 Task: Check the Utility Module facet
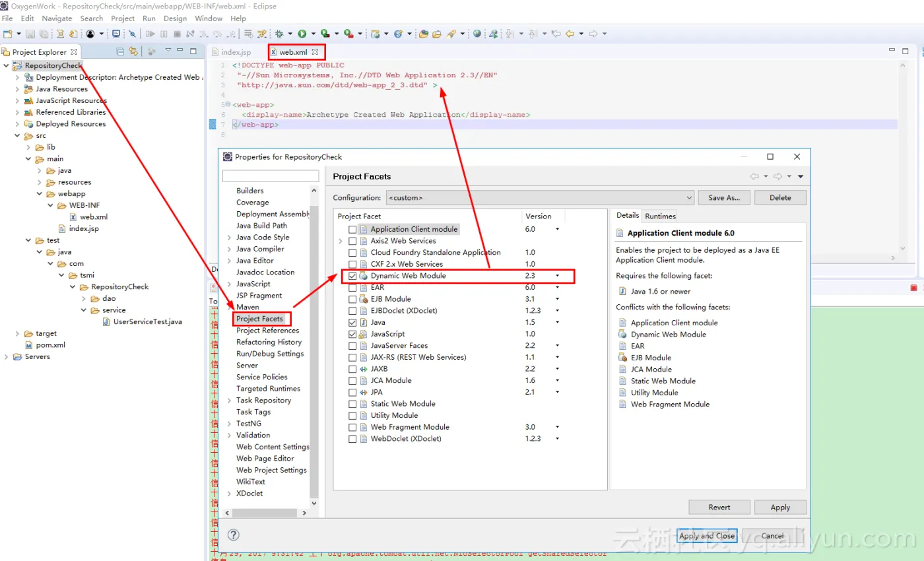352,416
